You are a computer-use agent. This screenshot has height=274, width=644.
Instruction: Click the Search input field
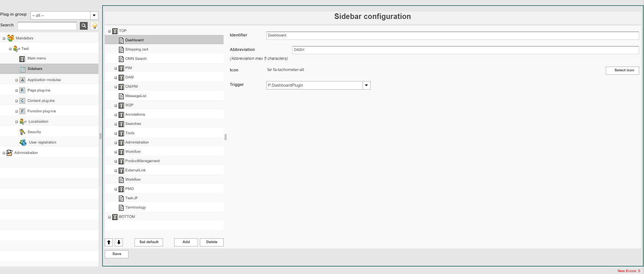point(47,26)
